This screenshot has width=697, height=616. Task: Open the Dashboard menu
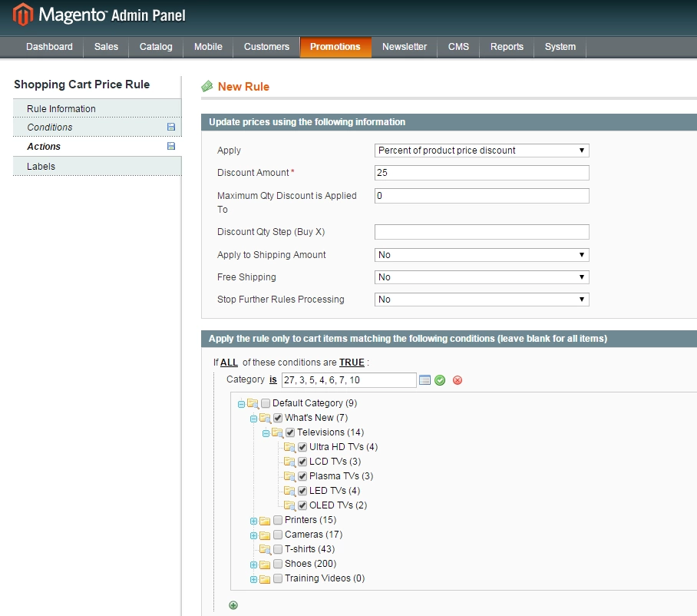tap(49, 47)
